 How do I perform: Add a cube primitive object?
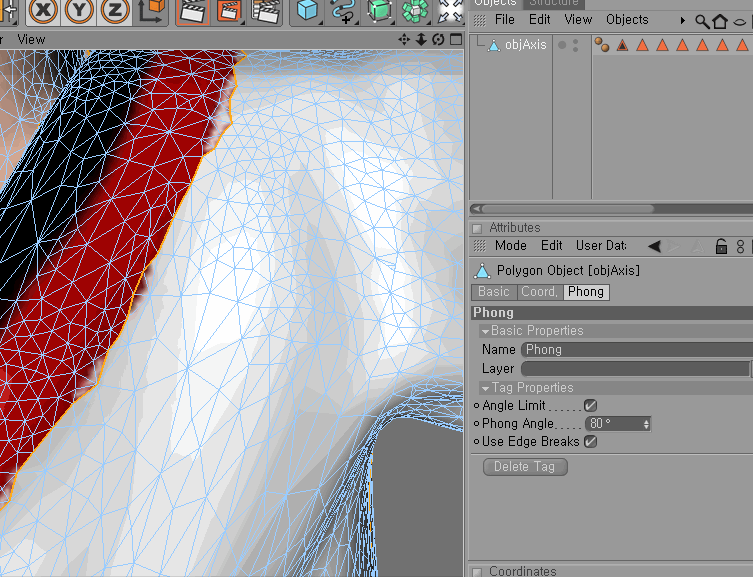pyautogui.click(x=307, y=11)
